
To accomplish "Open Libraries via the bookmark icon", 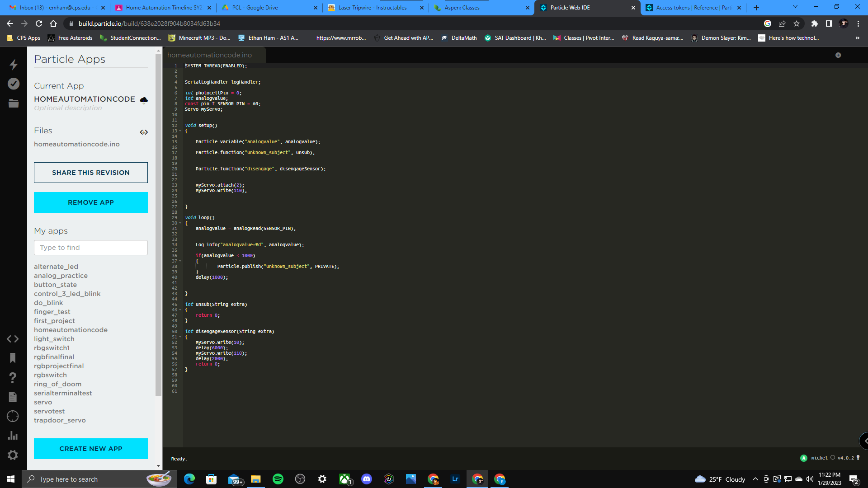I will (13, 358).
